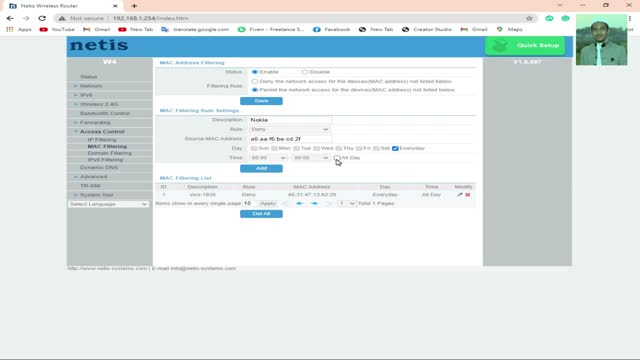640x360 pixels.
Task: Click the Del All button
Action: pos(261,214)
